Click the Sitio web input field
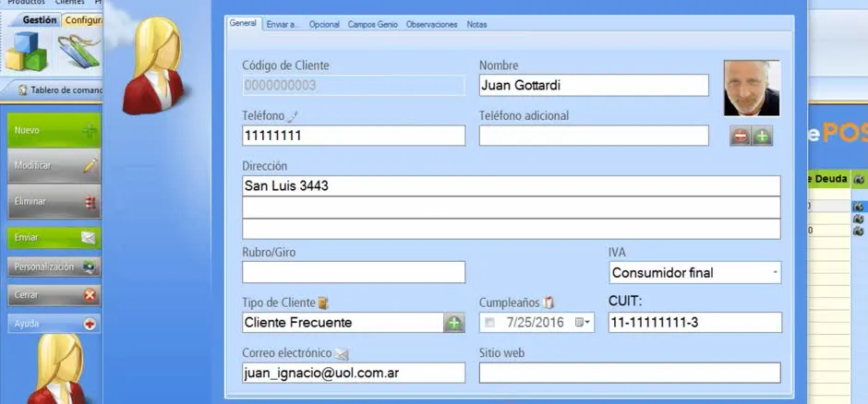868x404 pixels. 630,373
